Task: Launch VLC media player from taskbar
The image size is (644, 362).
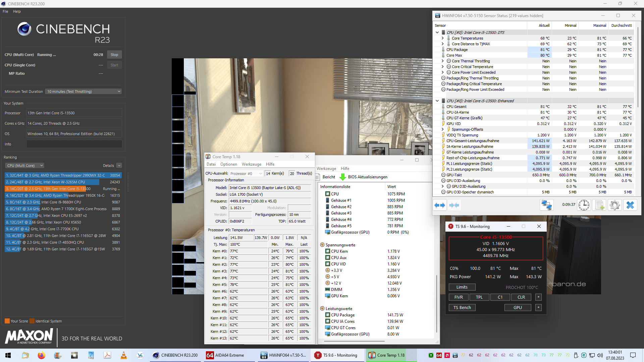Action: (124, 355)
